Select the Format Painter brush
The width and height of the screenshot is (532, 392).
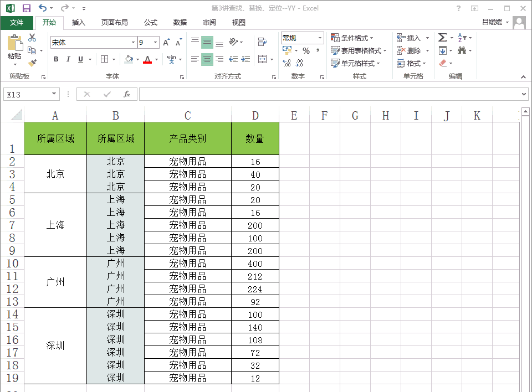[x=32, y=63]
